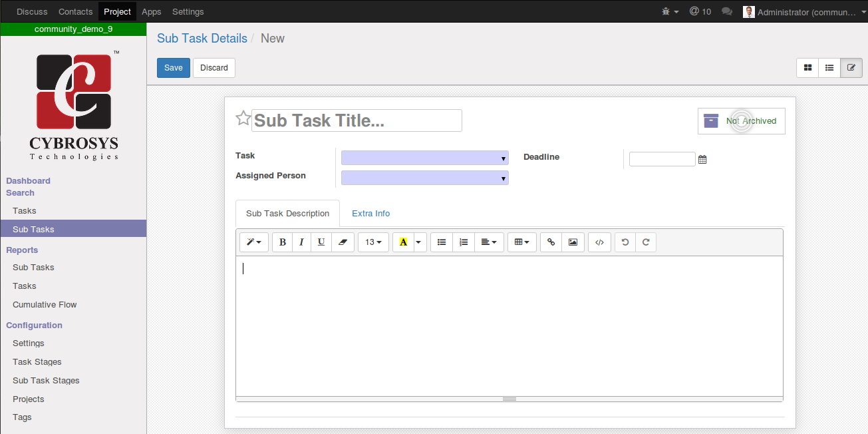Click the insert link icon
The image size is (868, 434).
tap(551, 242)
